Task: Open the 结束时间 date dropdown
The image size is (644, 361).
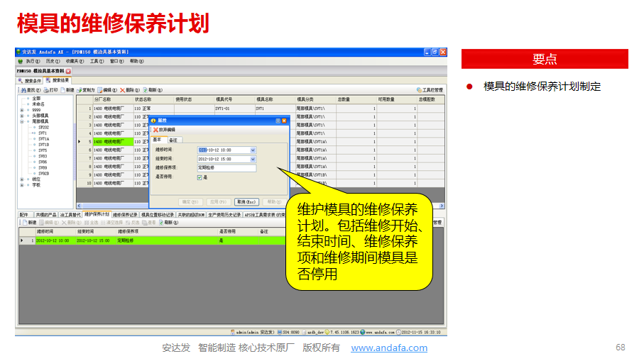Action: tap(253, 160)
